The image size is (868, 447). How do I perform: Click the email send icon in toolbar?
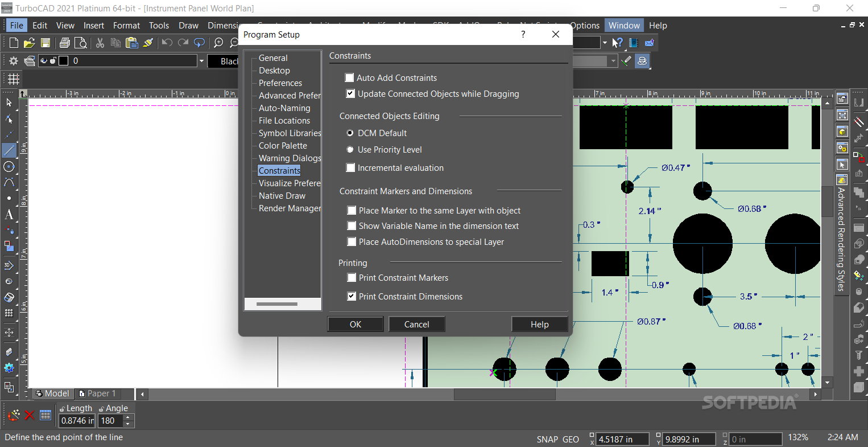pos(650,43)
